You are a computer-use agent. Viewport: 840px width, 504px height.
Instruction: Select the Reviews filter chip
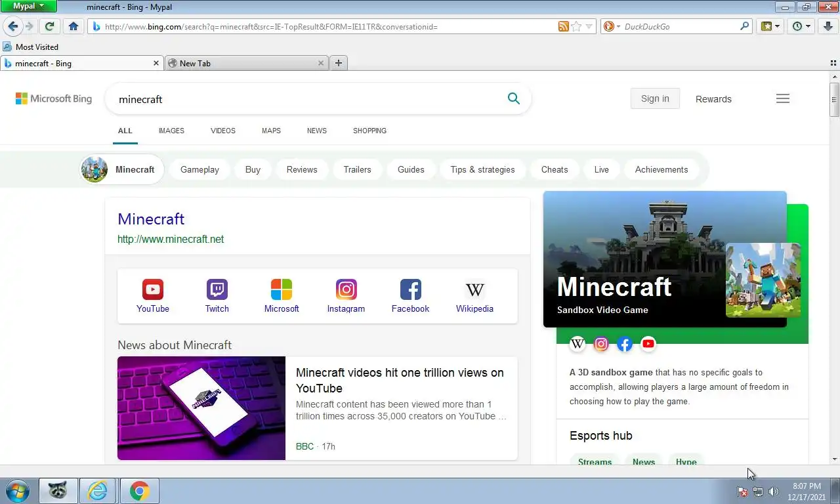[x=302, y=169]
